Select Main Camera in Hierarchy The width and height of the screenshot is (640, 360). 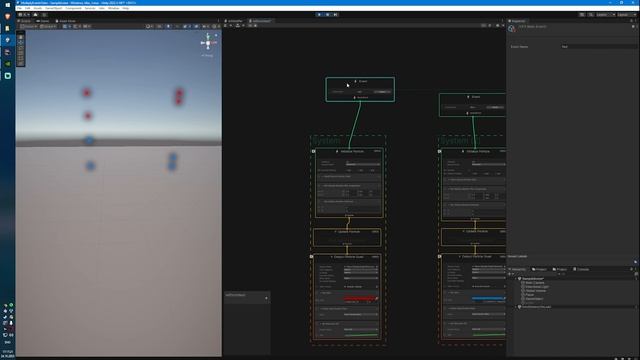[x=535, y=283]
